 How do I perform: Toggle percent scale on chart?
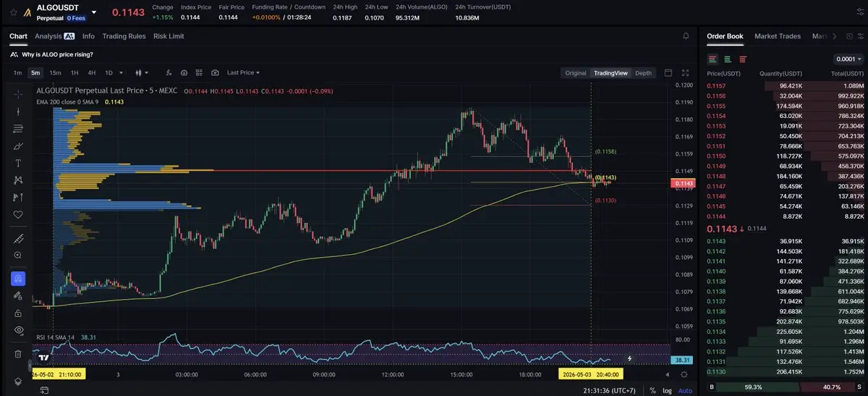click(652, 390)
